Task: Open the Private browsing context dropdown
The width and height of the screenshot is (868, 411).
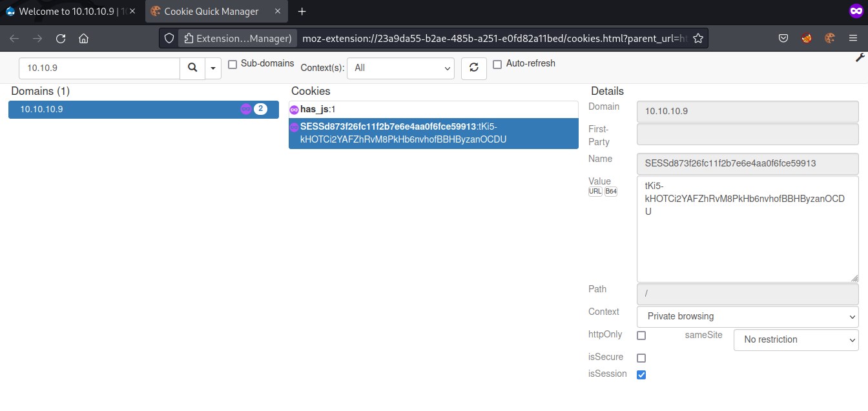Action: pos(747,317)
